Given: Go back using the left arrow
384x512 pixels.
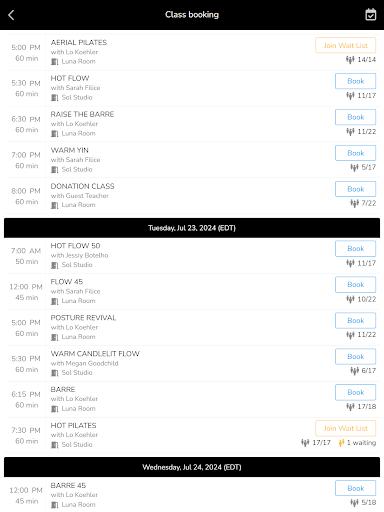Looking at the screenshot, I should (x=11, y=15).
